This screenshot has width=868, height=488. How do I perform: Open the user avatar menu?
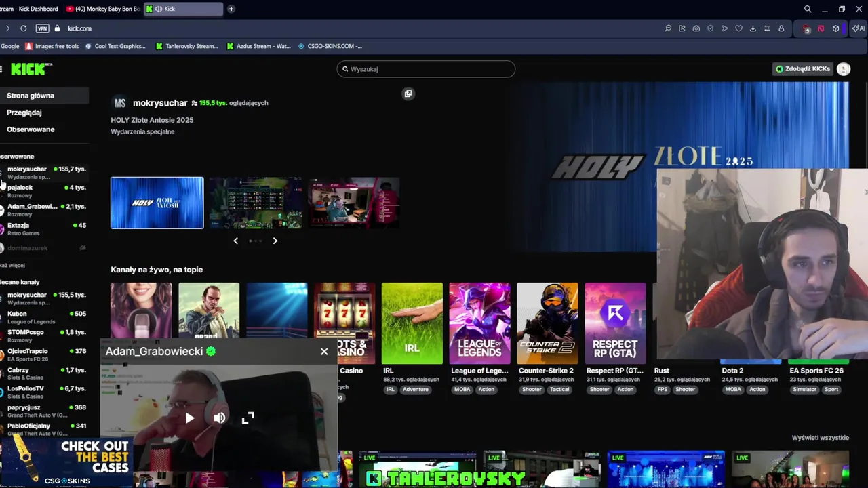click(844, 69)
